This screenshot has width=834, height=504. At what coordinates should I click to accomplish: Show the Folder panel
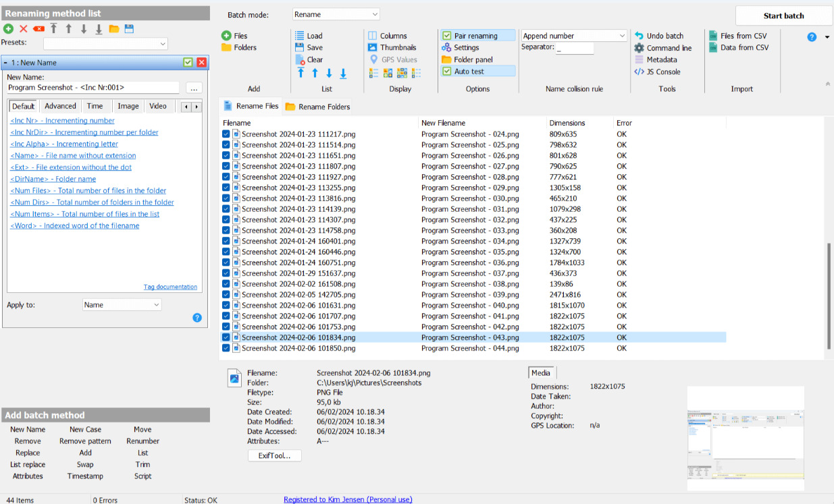[x=467, y=59]
